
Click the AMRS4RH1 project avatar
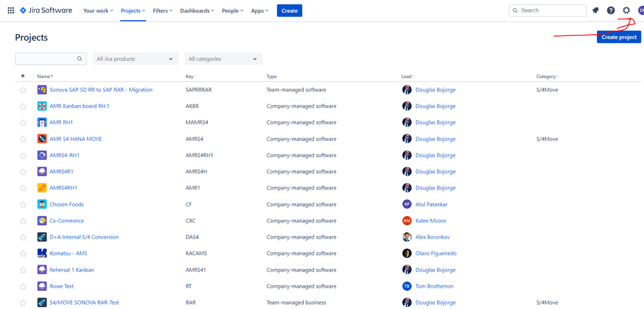pos(41,188)
